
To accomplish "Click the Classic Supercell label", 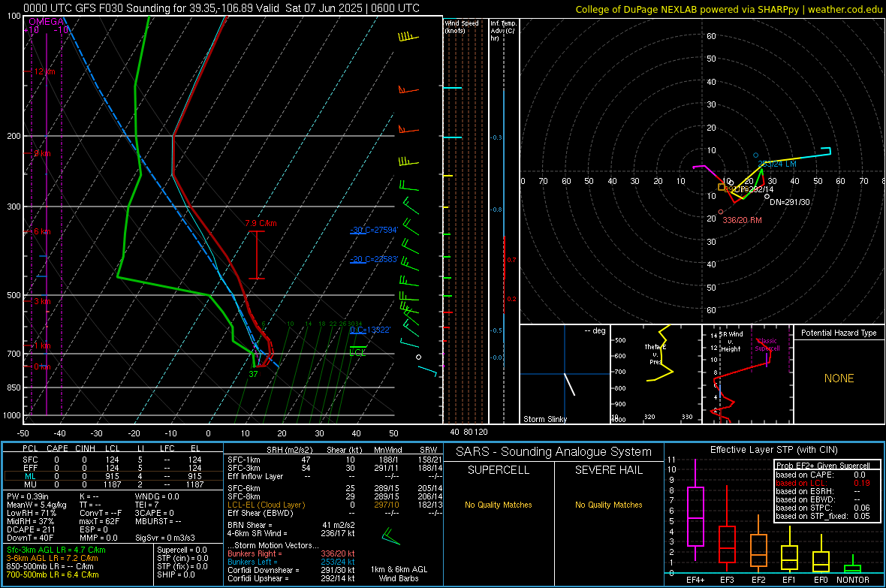I will click(767, 345).
